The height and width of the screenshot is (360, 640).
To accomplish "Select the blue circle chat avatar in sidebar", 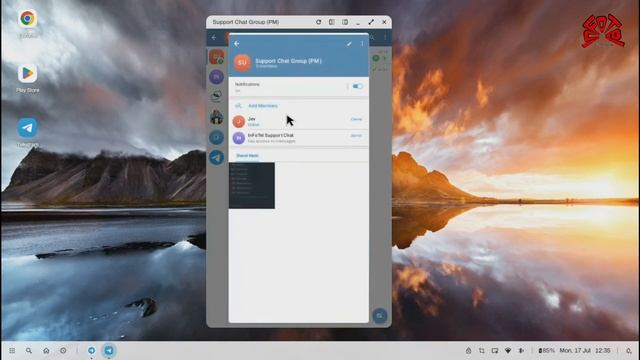I will (216, 137).
